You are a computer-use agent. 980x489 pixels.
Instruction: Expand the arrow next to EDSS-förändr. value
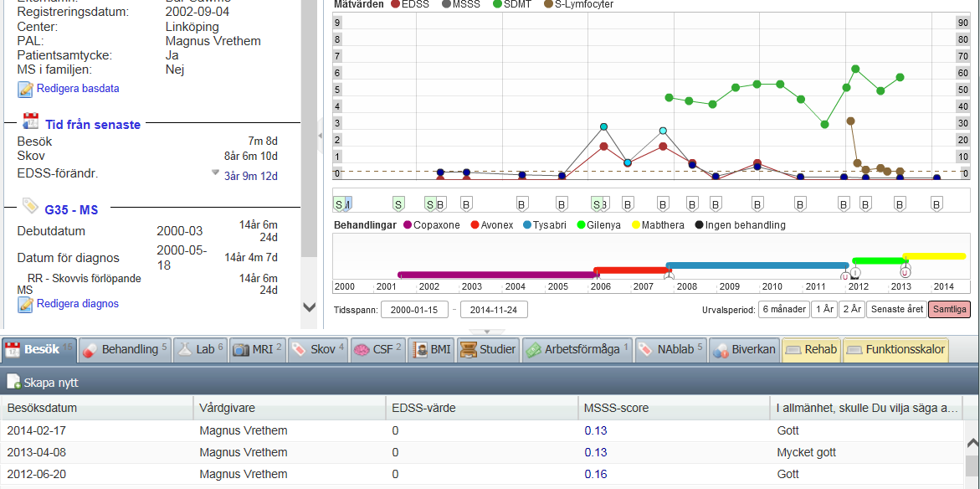pyautogui.click(x=215, y=172)
